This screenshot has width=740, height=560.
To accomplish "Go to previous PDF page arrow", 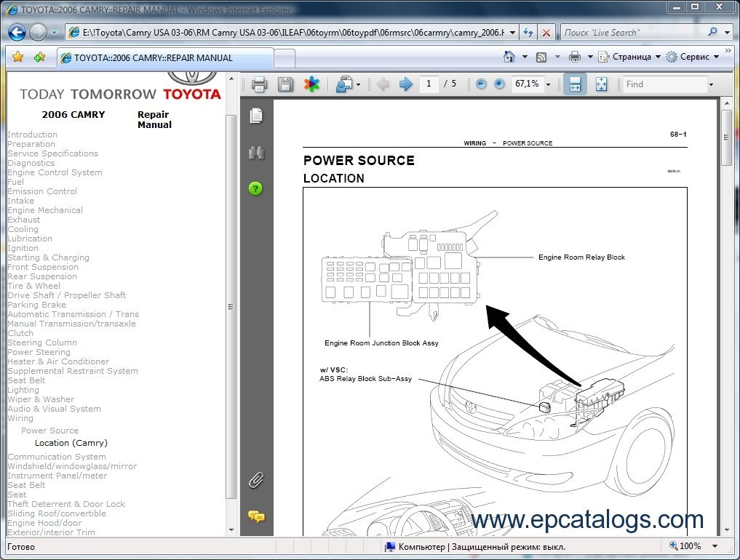I will point(383,84).
